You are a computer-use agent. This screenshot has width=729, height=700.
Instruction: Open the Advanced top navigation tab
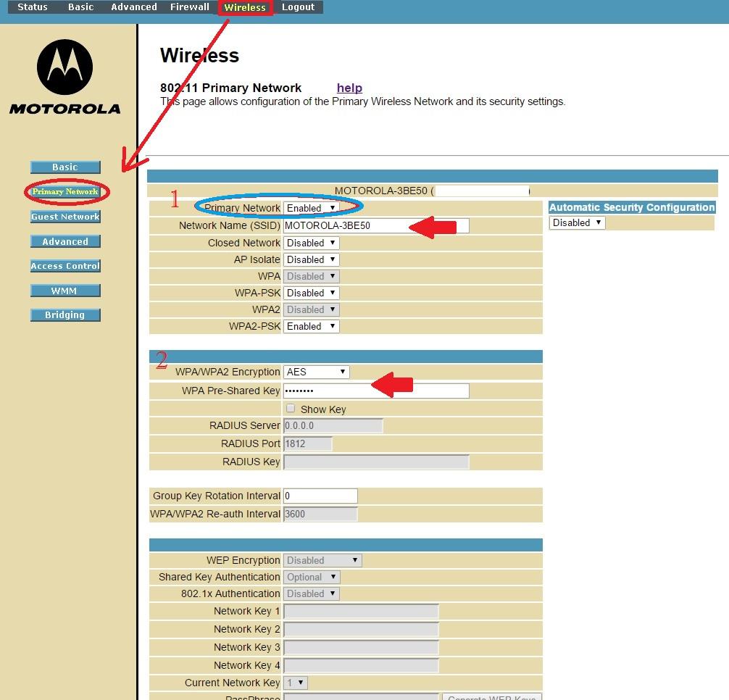point(134,7)
